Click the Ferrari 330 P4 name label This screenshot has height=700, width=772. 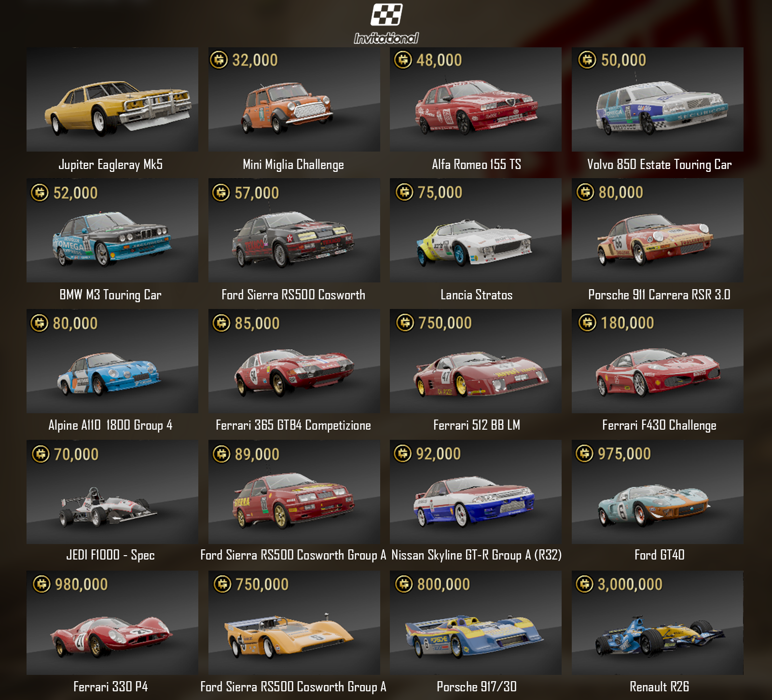click(x=110, y=686)
